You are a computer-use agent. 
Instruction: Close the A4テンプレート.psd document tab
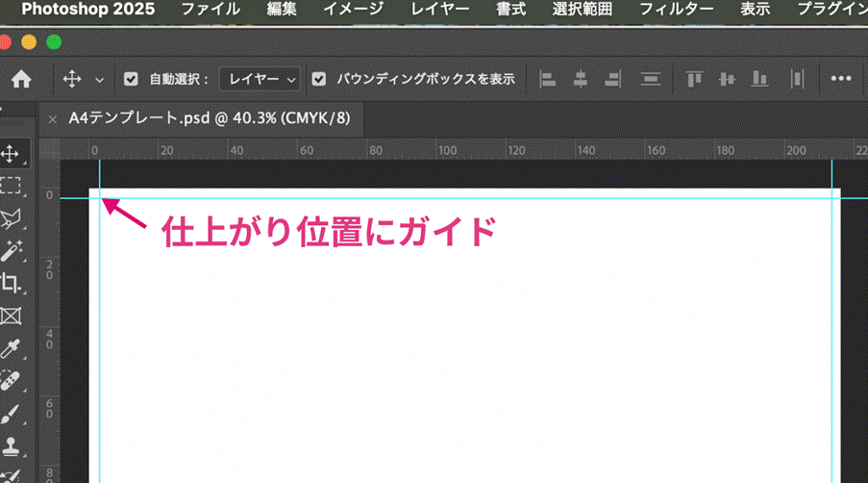point(53,119)
